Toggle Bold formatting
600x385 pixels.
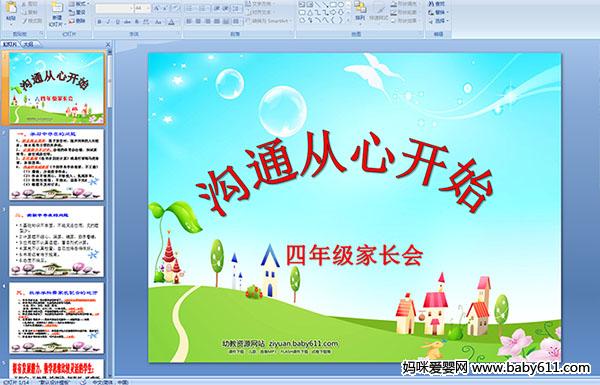click(99, 22)
